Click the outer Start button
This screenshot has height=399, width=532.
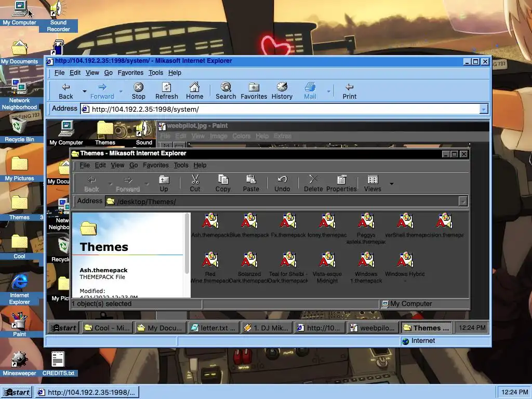point(16,392)
